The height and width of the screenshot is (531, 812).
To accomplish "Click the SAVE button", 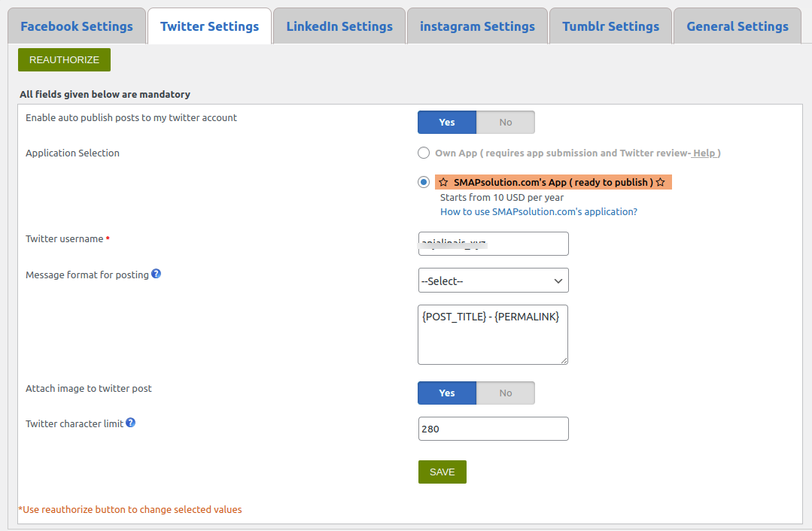I will click(x=442, y=472).
